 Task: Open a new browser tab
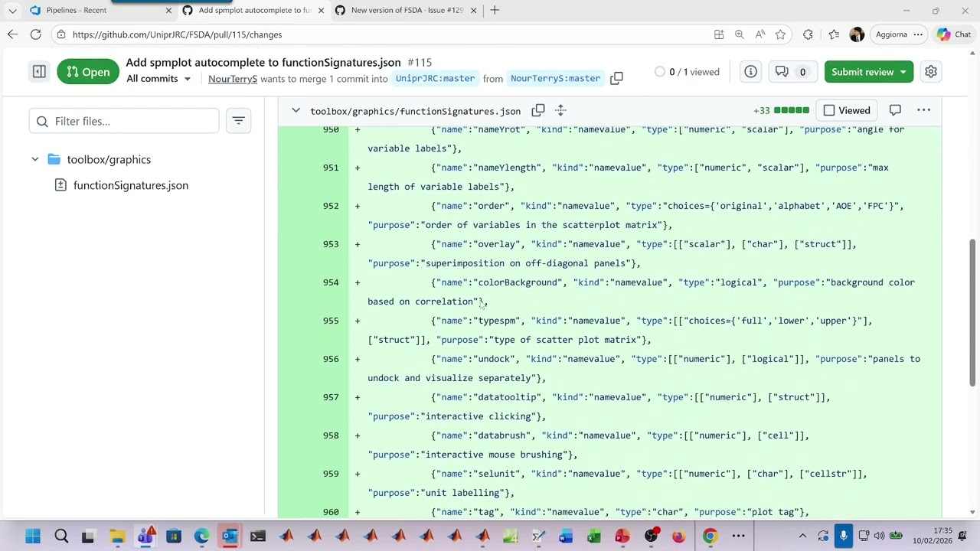pos(495,10)
